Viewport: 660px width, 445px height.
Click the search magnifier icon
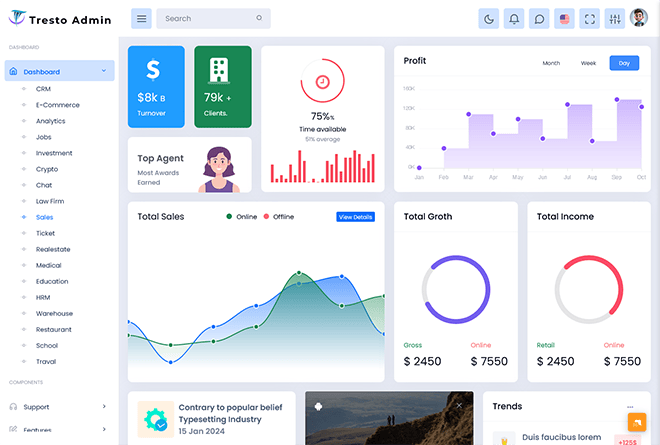tap(260, 18)
